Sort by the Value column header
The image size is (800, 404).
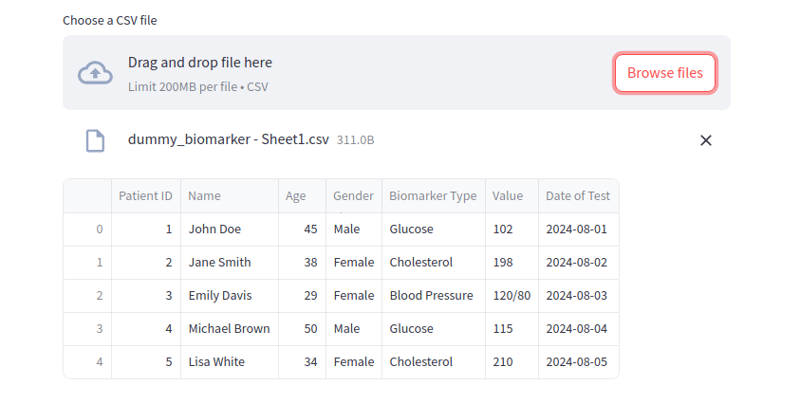(x=507, y=196)
